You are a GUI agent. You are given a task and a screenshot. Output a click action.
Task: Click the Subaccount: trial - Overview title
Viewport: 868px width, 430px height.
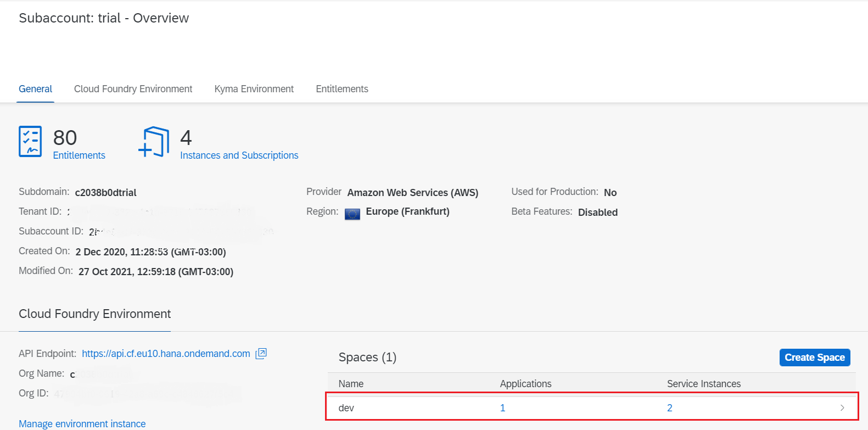[x=104, y=18]
